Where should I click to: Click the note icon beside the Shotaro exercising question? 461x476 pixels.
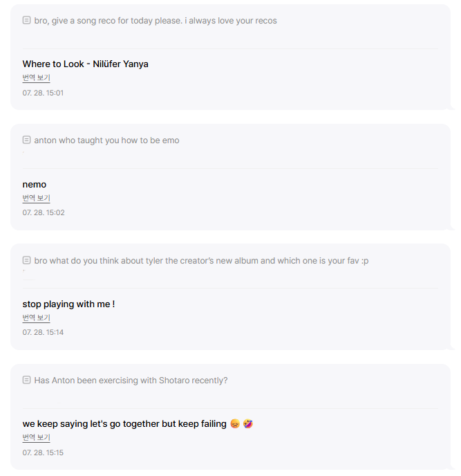26,381
